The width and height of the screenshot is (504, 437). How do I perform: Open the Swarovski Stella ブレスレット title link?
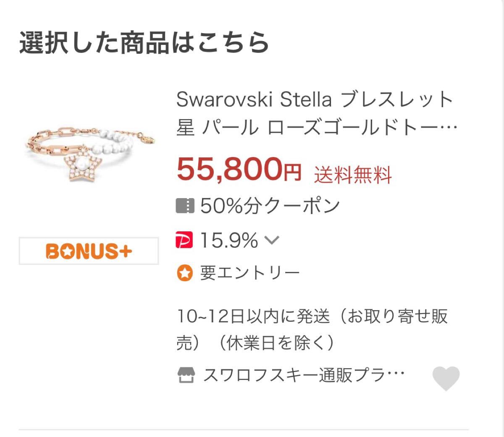[315, 100]
